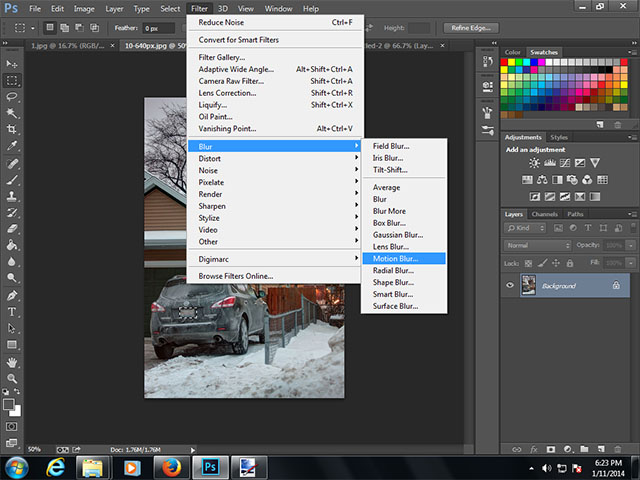Select the History Brush tool
Viewport: 640px width, 480px height.
tap(12, 213)
